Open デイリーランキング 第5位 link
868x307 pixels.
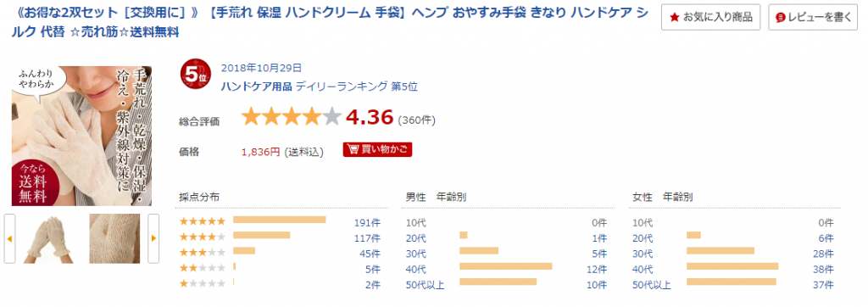[x=357, y=86]
